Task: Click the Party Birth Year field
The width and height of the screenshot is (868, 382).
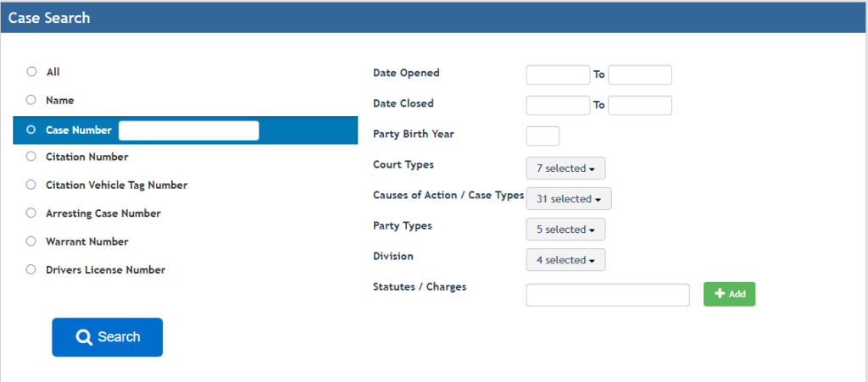Action: pyautogui.click(x=542, y=136)
